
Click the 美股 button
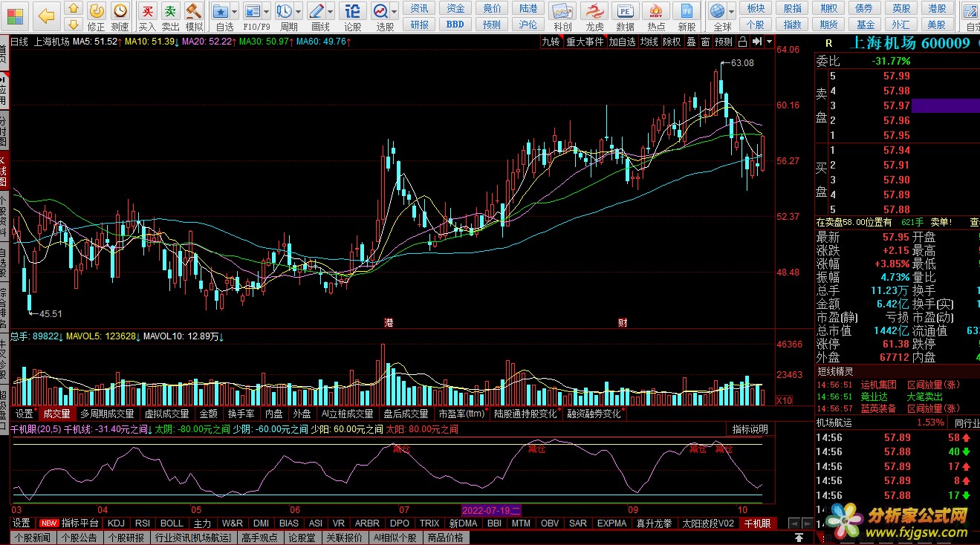point(938,24)
